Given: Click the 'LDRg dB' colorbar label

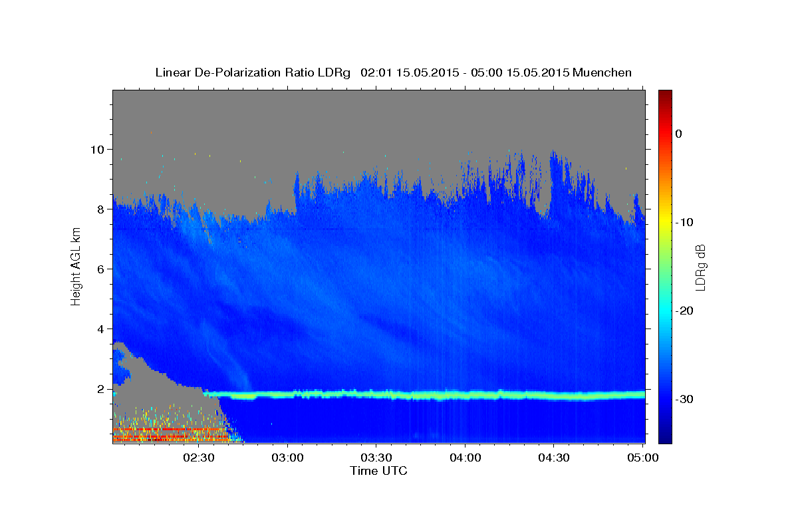Looking at the screenshot, I should coord(700,267).
